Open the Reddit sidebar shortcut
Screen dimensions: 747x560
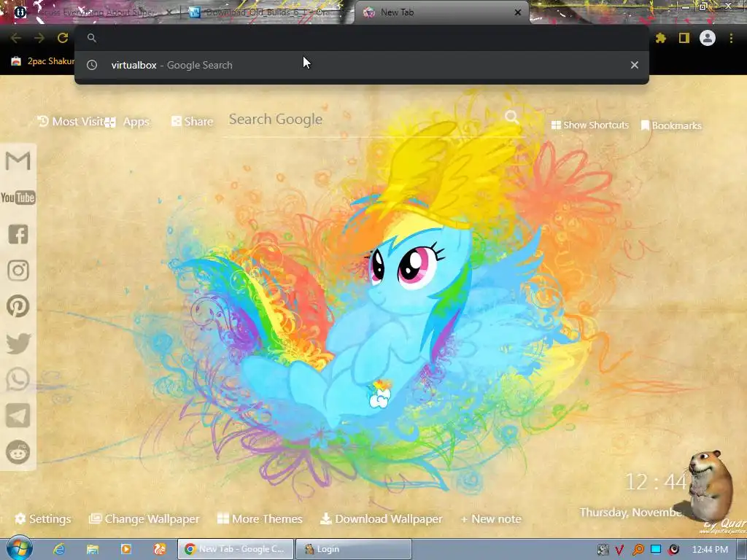tap(18, 452)
